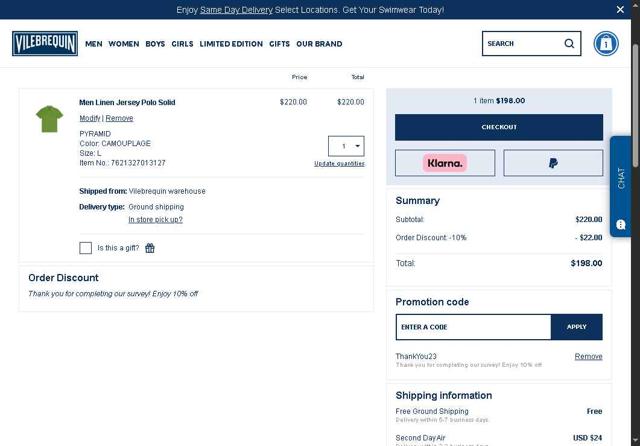This screenshot has height=446, width=640.
Task: Click the CHECKOUT button
Action: [x=499, y=127]
